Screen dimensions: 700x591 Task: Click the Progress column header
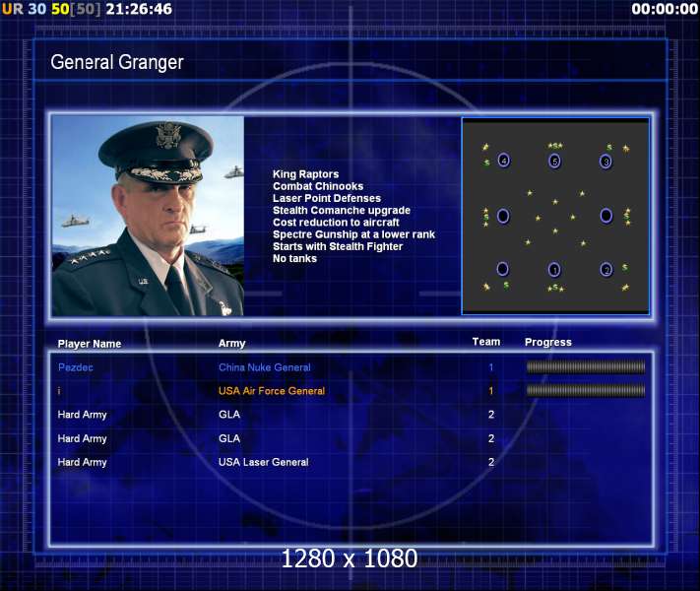click(548, 342)
